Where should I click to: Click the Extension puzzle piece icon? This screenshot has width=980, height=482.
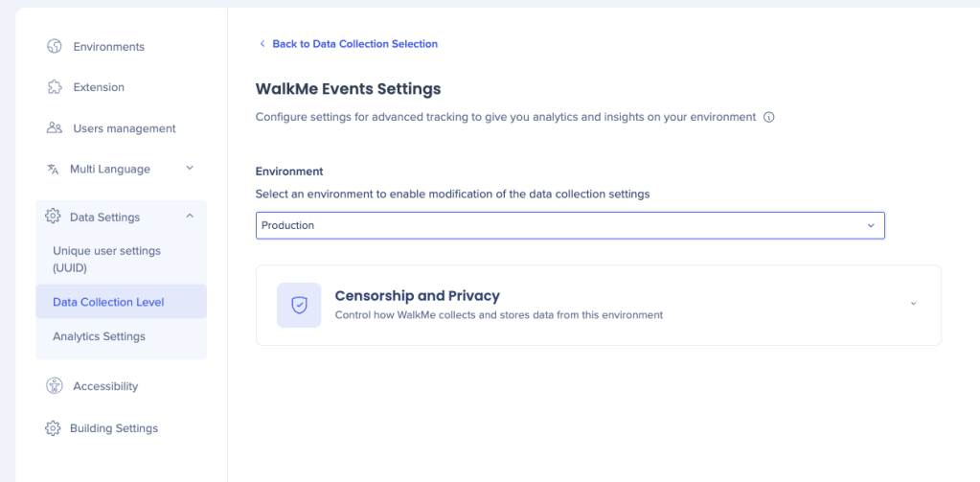point(55,87)
